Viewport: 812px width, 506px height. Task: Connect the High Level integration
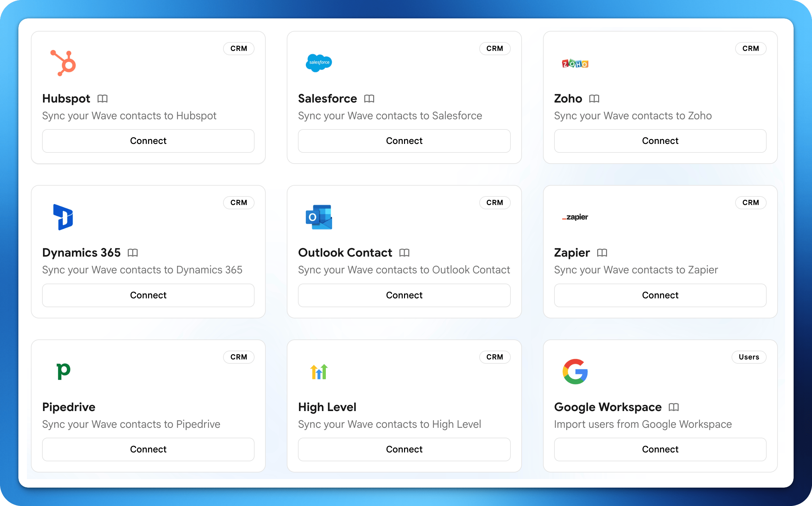click(404, 449)
